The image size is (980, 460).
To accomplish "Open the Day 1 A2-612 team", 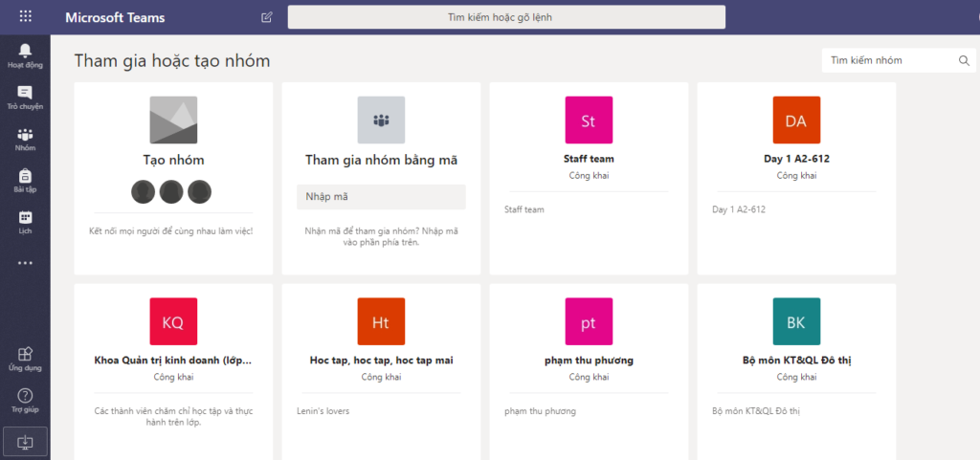I will [x=796, y=159].
